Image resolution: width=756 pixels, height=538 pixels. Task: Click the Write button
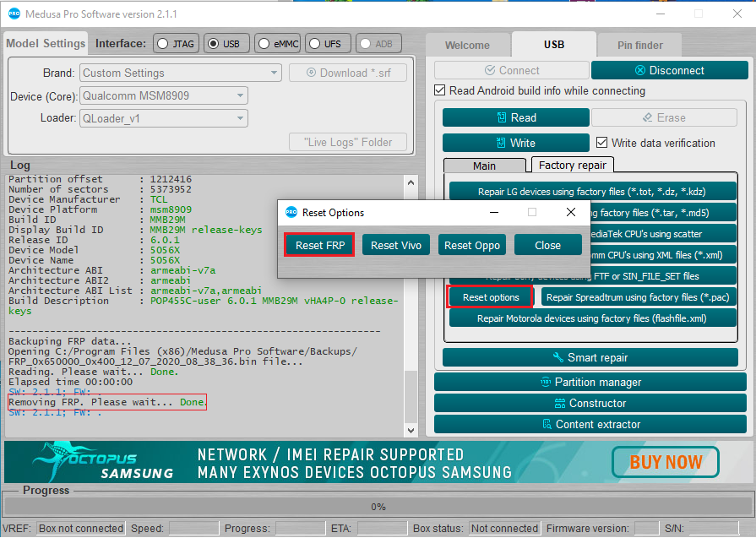(x=516, y=143)
